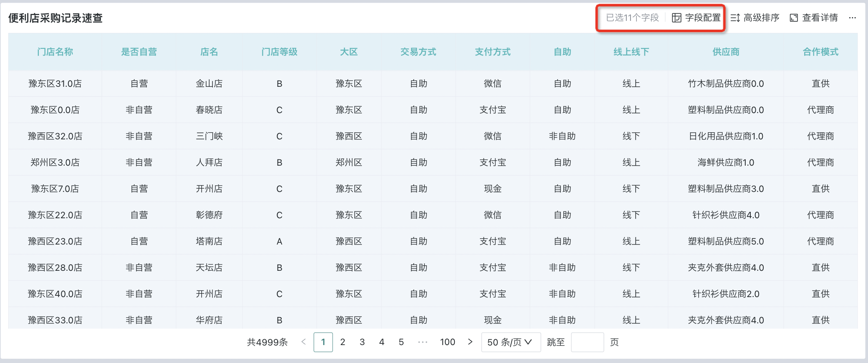Click the 是否自营 column header
Viewport: 868px width, 363px height.
tap(139, 52)
